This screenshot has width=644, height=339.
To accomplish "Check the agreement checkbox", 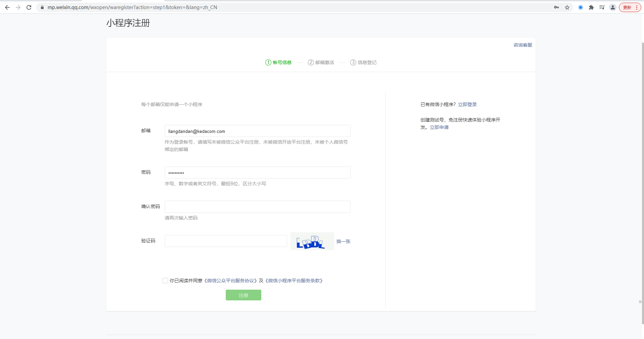I will click(165, 281).
